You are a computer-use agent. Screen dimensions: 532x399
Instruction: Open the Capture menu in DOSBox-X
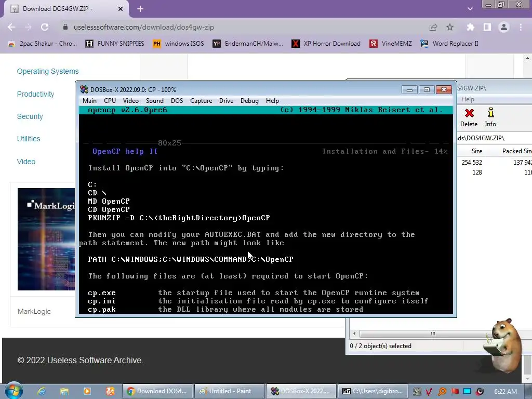pyautogui.click(x=201, y=101)
